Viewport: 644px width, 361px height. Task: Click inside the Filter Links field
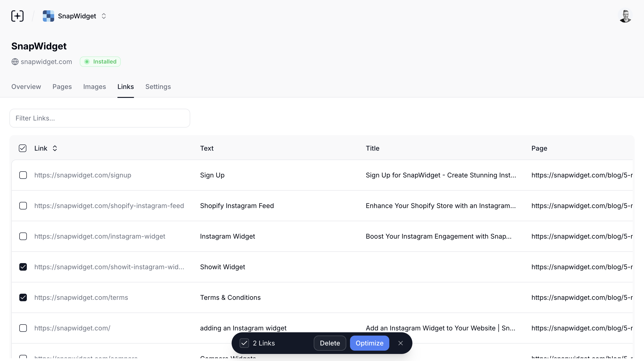[100, 118]
